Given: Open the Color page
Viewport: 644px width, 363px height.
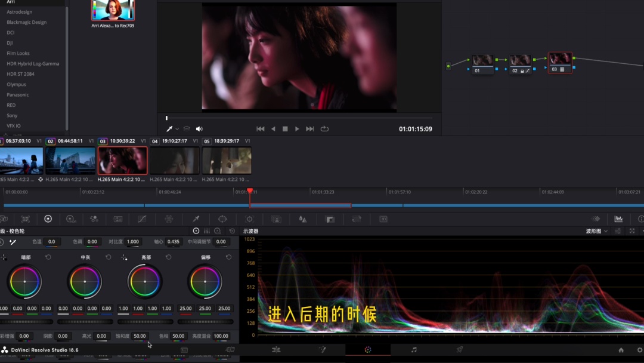Looking at the screenshot, I should click(367, 350).
